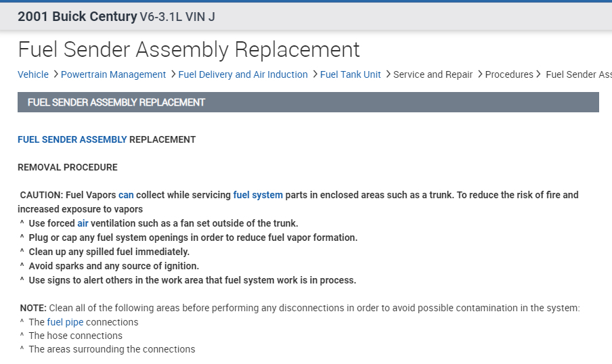
Task: Go to Fuel Delivery and Air Induction
Action: (243, 74)
